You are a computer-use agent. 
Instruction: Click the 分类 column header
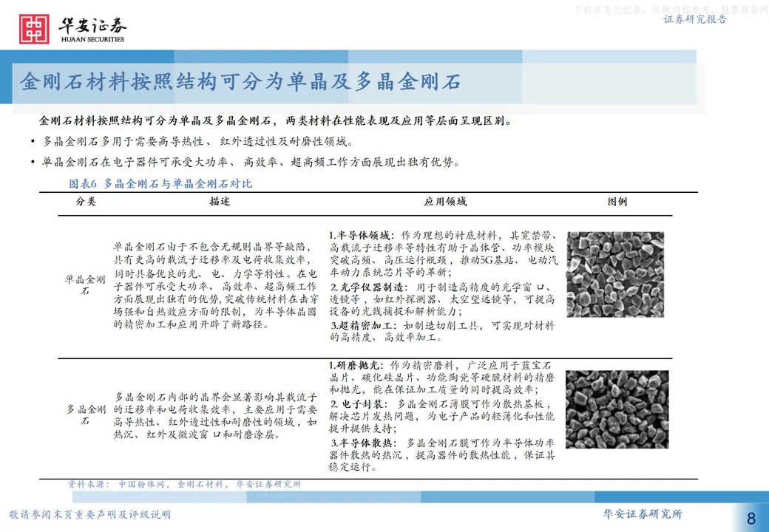[86, 201]
